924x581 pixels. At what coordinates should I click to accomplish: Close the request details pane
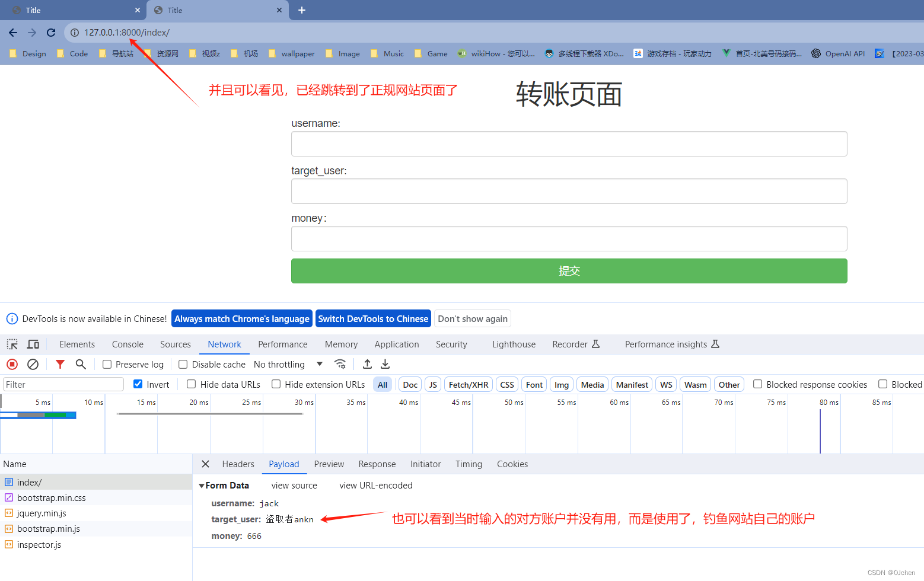[205, 464]
